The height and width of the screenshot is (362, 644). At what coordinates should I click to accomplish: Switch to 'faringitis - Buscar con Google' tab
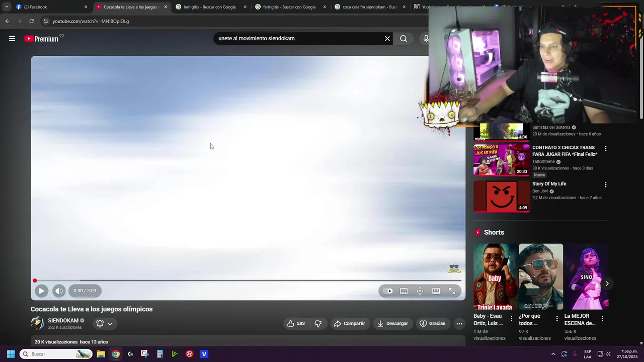click(x=291, y=7)
